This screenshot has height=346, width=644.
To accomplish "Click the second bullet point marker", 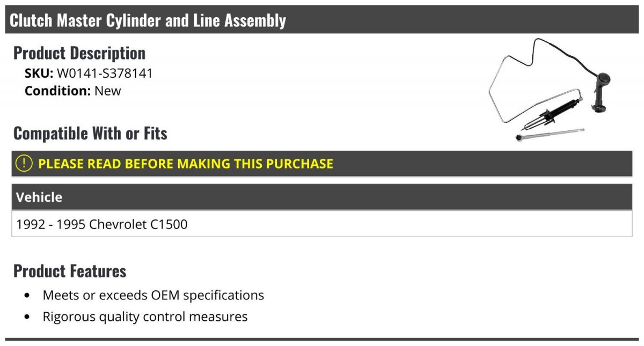I will pyautogui.click(x=27, y=317).
